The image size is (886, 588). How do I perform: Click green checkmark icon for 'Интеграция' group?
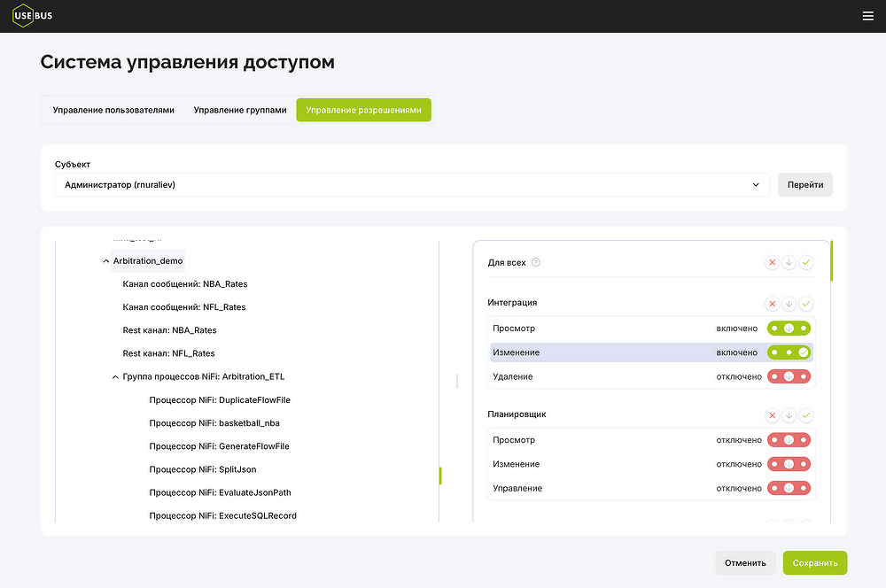(x=805, y=304)
